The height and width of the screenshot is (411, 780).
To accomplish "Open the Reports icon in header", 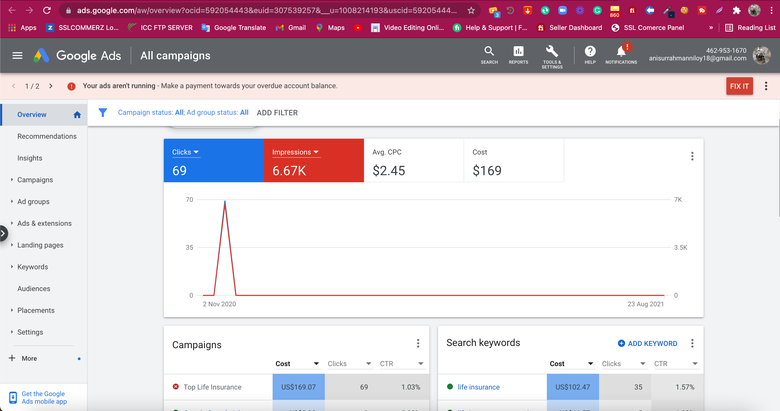I will click(x=518, y=54).
